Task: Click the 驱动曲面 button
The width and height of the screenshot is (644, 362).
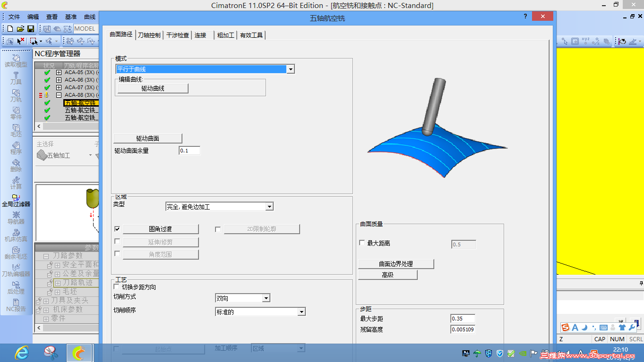Action: point(148,138)
